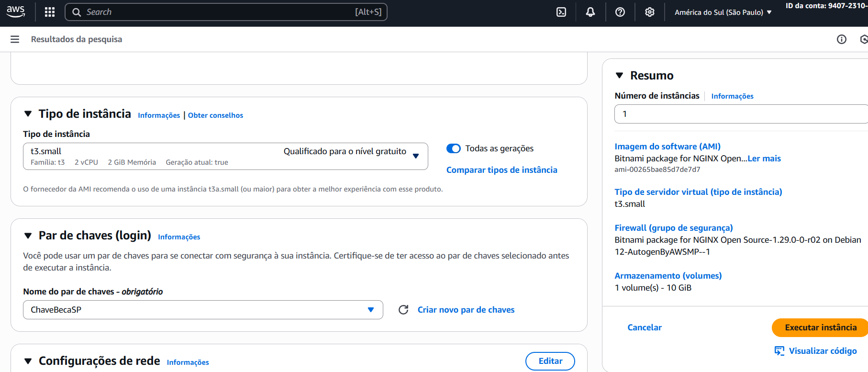Click the t3a.small recommendation note text
The image size is (868, 372).
233,189
